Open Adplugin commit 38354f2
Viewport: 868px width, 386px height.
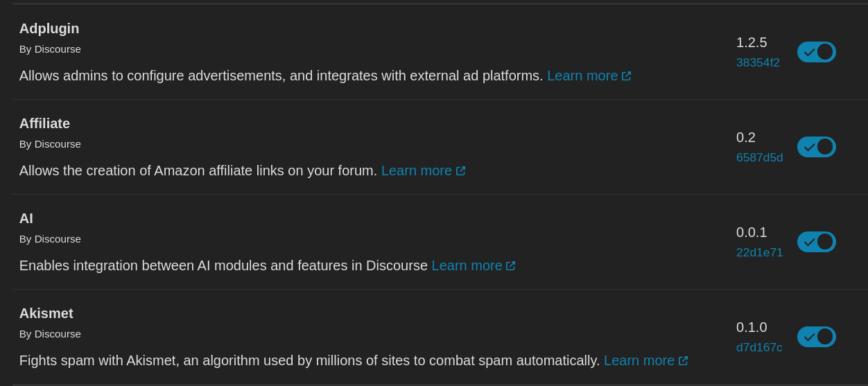758,63
